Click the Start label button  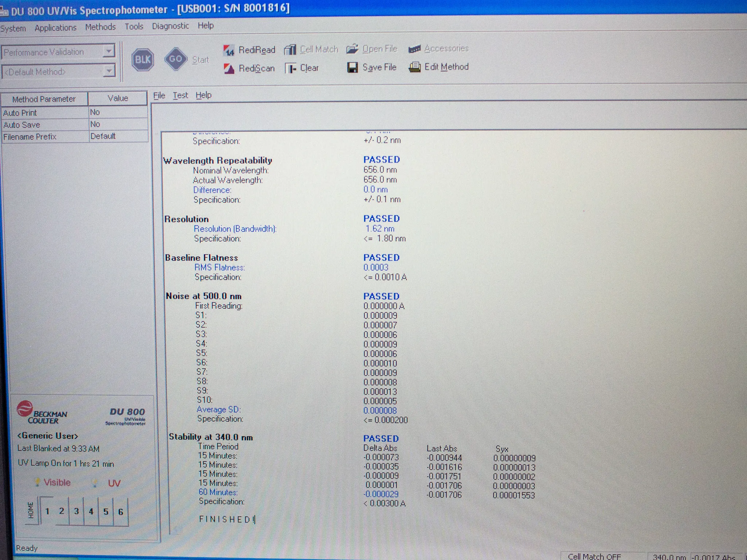pyautogui.click(x=200, y=60)
